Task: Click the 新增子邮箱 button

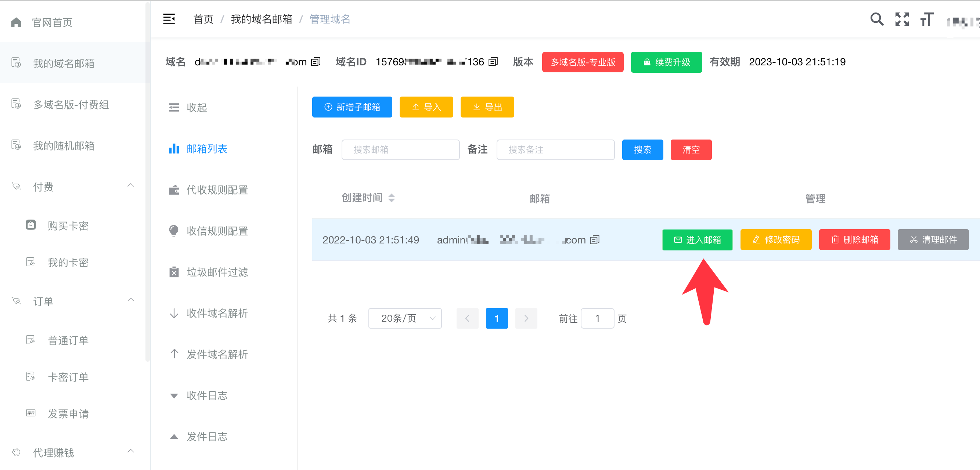Action: pyautogui.click(x=352, y=107)
